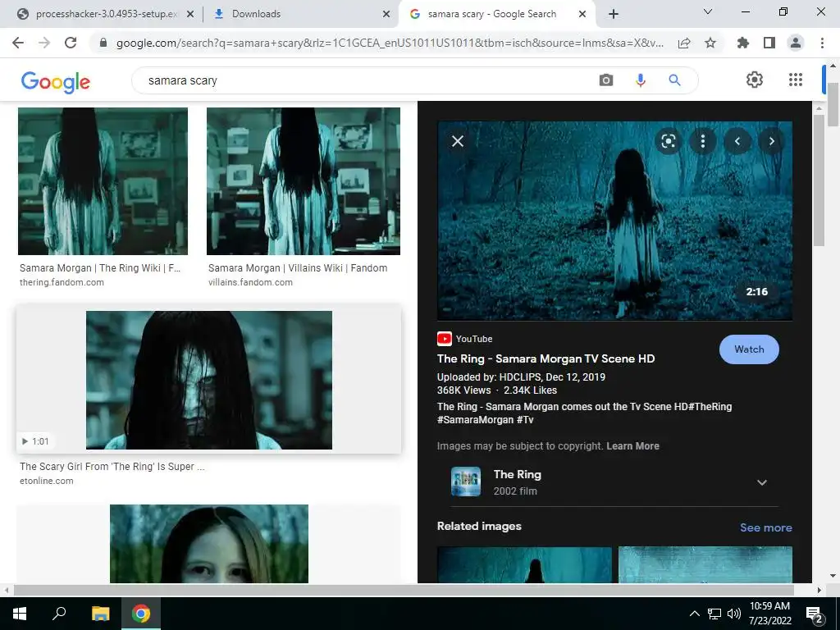Viewport: 840px width, 630px height.
Task: Open the woman's face image thumbnail
Action: coord(209,544)
